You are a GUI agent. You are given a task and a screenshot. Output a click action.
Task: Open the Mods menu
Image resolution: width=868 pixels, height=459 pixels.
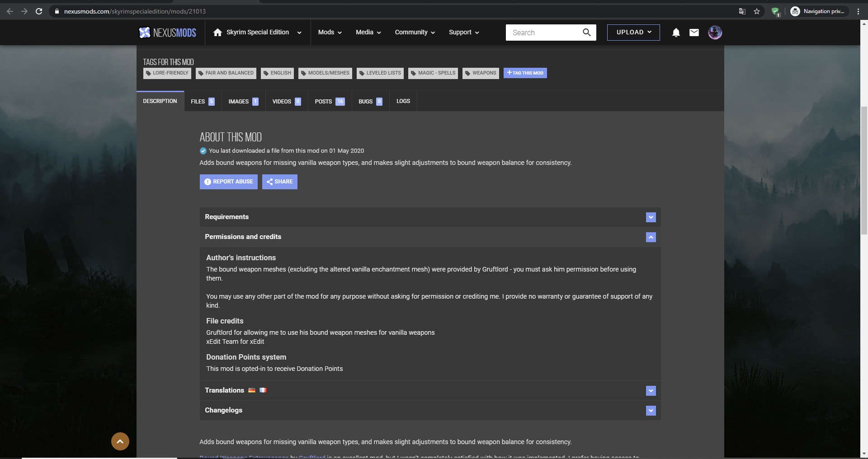point(330,33)
